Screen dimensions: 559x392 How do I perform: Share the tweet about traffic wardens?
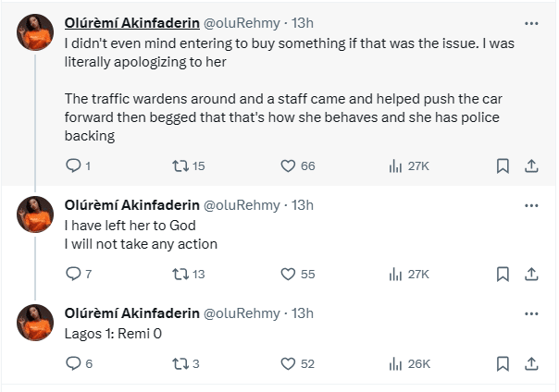pyautogui.click(x=532, y=166)
